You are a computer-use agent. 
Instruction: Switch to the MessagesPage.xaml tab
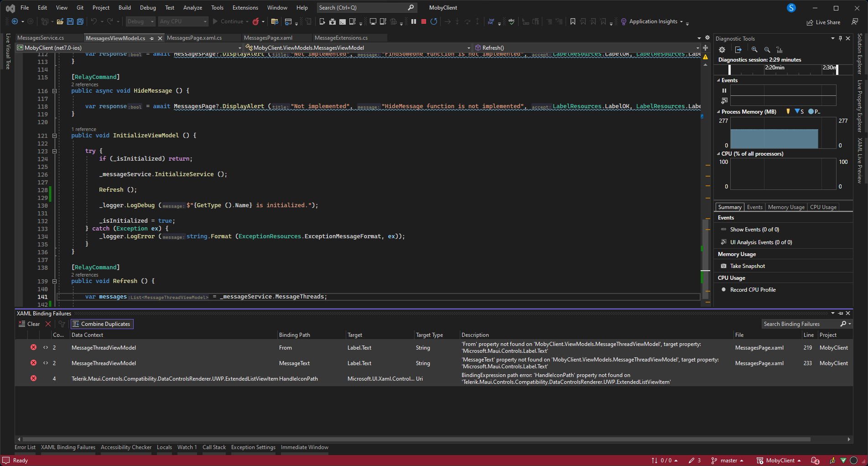[268, 38]
